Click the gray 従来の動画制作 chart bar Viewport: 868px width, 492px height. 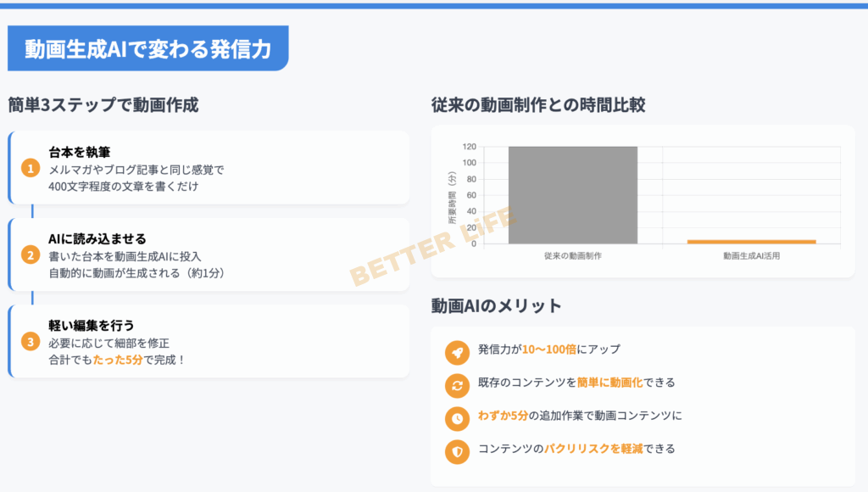click(573, 195)
